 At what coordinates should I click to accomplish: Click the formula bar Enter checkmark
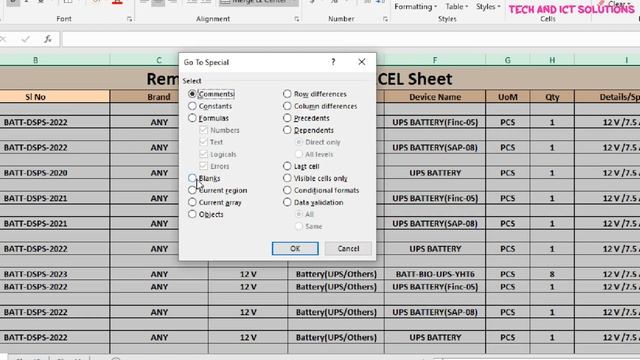click(26, 39)
